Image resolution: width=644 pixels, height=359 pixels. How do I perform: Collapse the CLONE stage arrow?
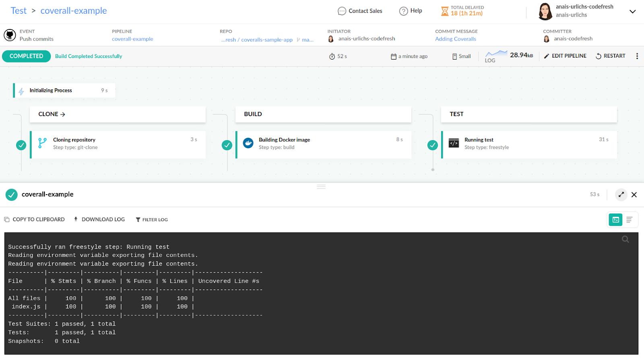point(63,114)
